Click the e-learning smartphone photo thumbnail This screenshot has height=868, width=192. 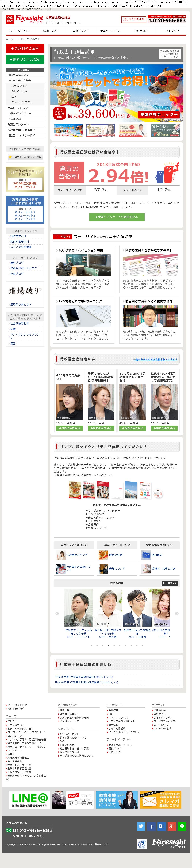click(x=83, y=316)
